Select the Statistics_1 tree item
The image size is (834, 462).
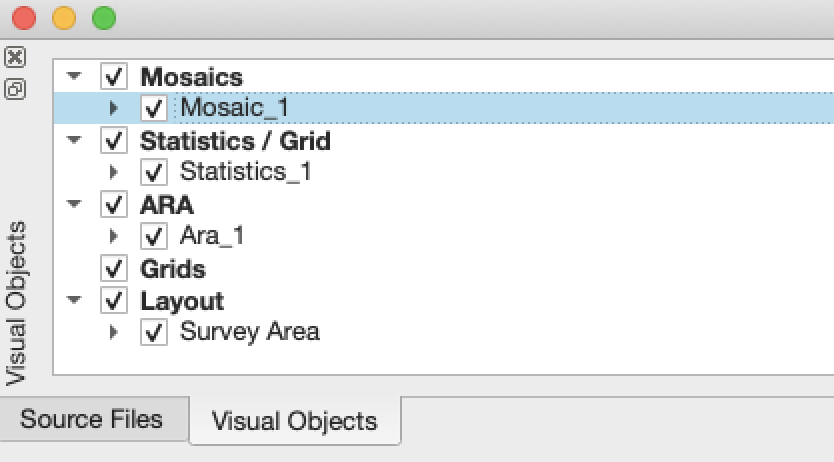pos(245,172)
